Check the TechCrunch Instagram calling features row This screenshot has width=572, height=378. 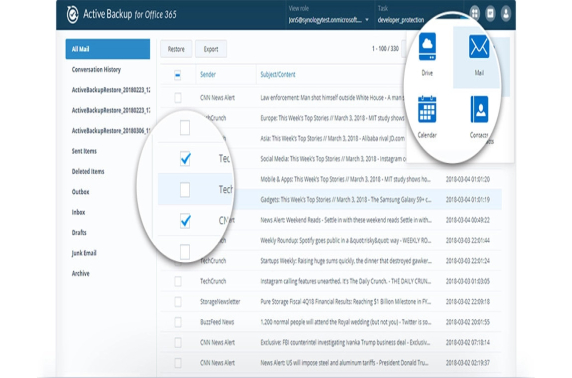click(x=178, y=281)
